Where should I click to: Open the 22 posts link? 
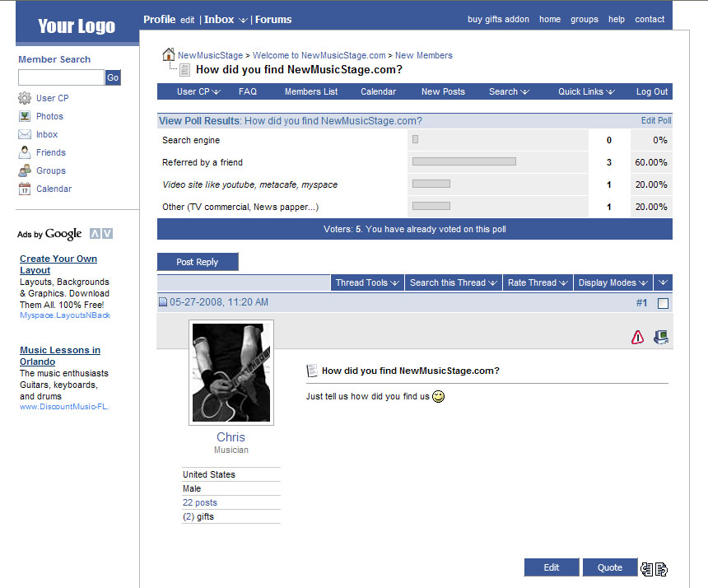(x=199, y=502)
